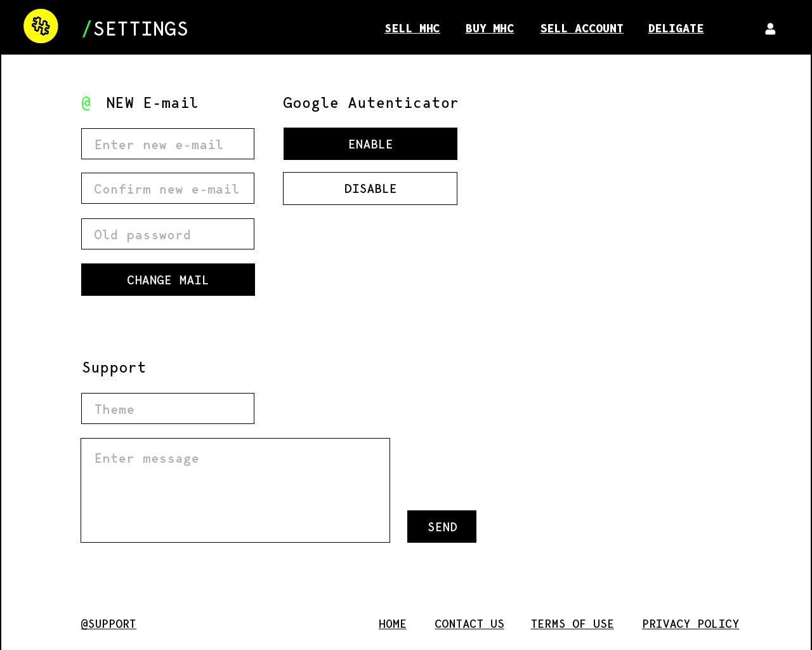
Task: View the TERMS OF USE page
Action: click(x=572, y=624)
